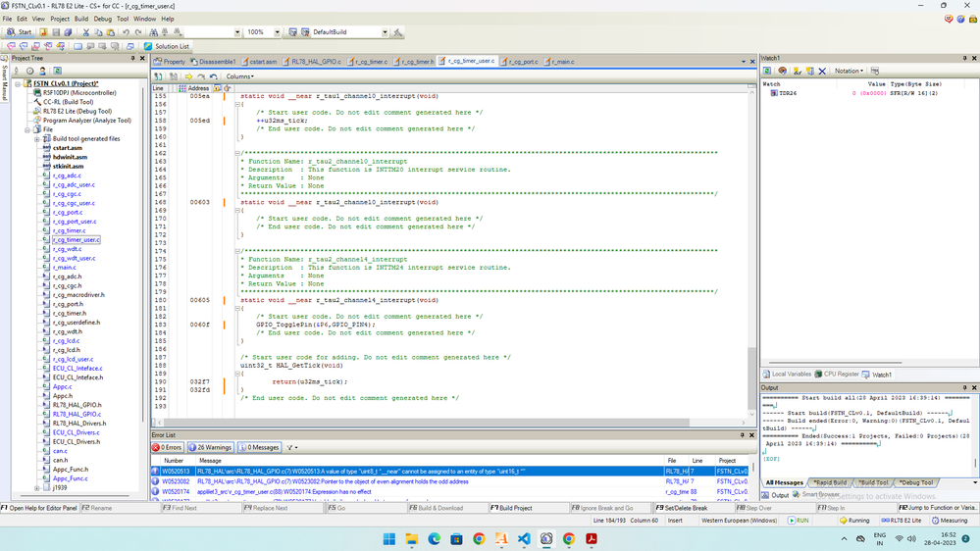Image resolution: width=980 pixels, height=551 pixels.
Task: Open the Debug menu
Action: click(102, 19)
